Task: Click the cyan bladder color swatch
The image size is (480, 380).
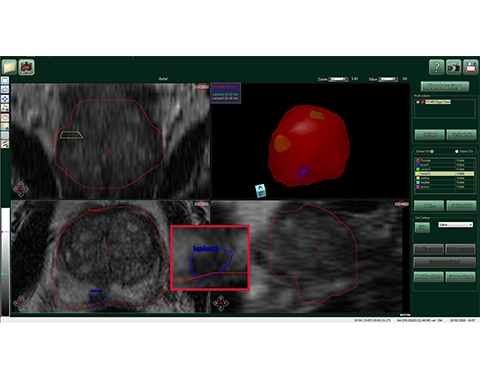Action: point(418,182)
